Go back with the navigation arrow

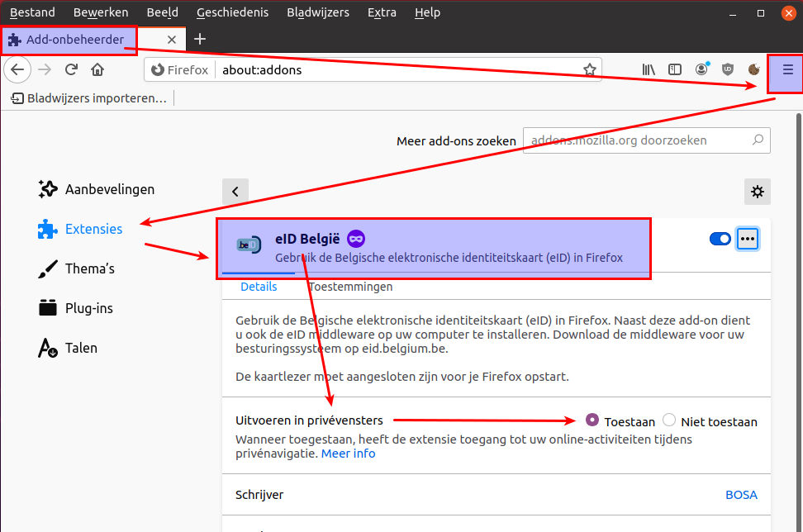click(x=17, y=69)
